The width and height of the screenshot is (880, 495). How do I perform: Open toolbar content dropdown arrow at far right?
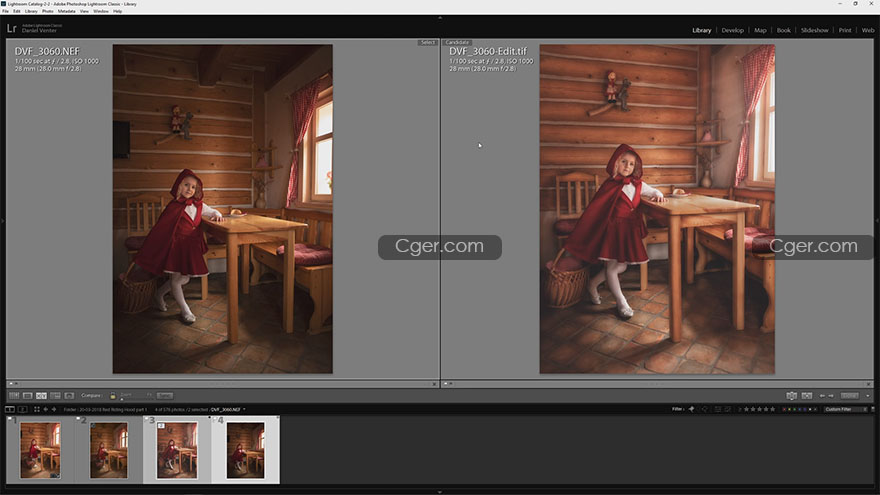(x=868, y=396)
